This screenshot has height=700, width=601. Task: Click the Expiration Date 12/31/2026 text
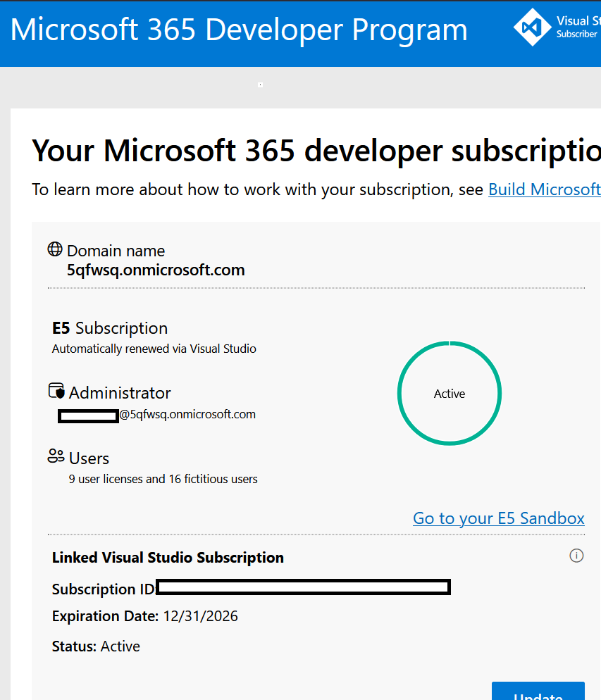point(144,616)
